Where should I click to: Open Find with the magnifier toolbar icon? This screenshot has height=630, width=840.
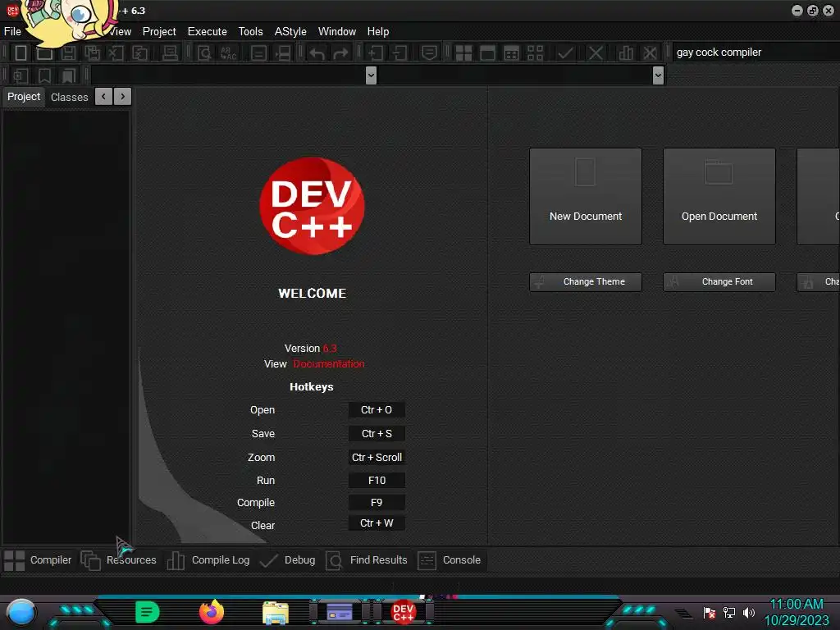click(x=204, y=52)
